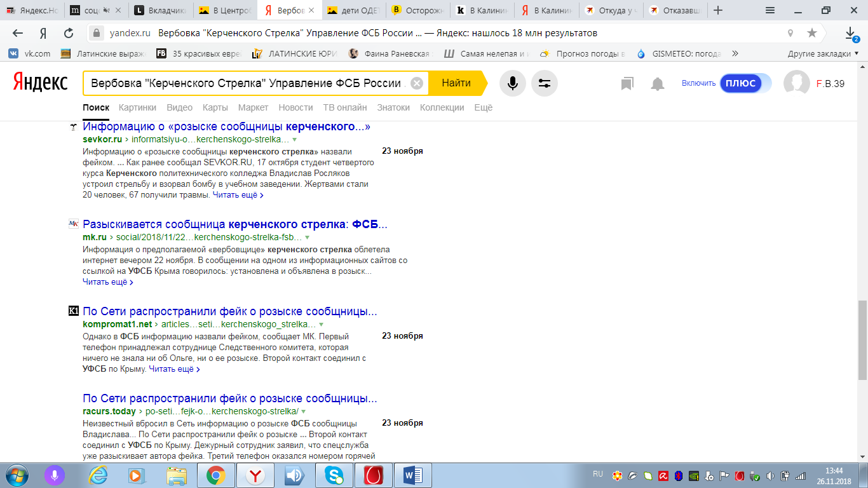Click the microphone voice search icon
Viewport: 868px width, 488px height.
[x=512, y=83]
